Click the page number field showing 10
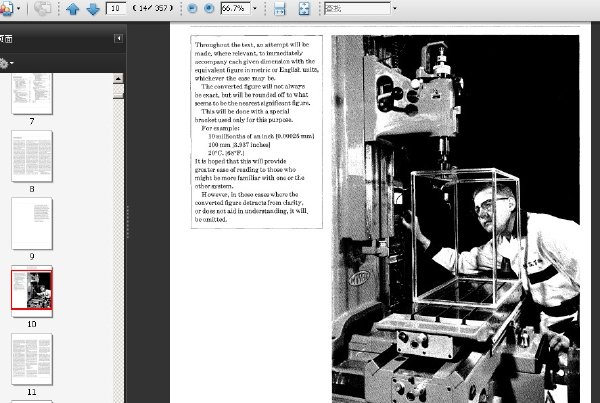Screen dimensions: 600x403 [x=116, y=8]
